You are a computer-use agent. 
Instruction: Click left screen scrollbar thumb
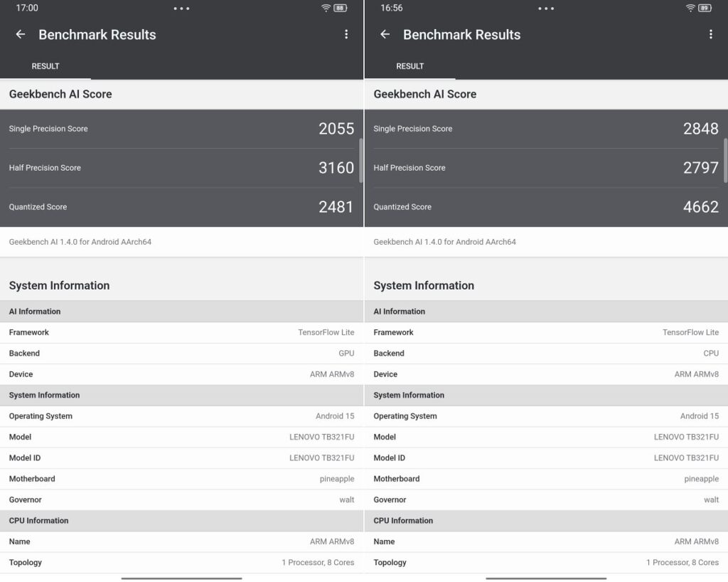[x=360, y=161]
